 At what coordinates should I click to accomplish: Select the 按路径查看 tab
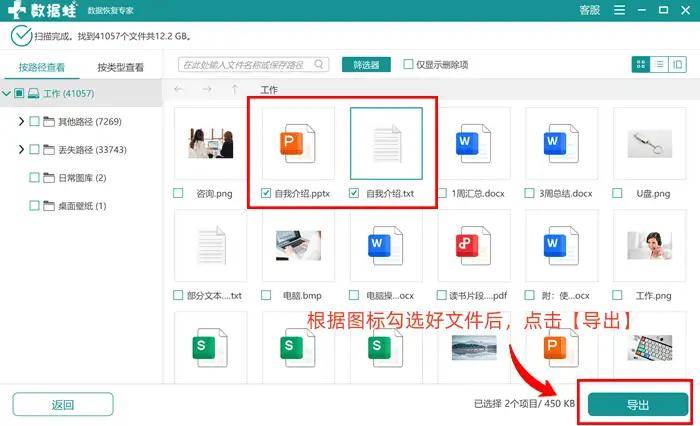pyautogui.click(x=40, y=68)
